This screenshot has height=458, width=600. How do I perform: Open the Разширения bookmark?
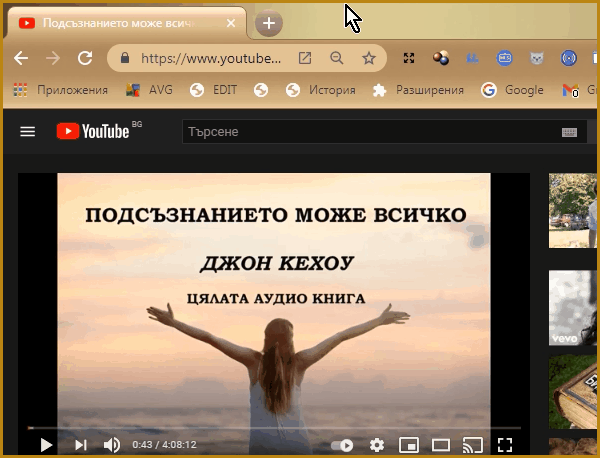click(419, 90)
